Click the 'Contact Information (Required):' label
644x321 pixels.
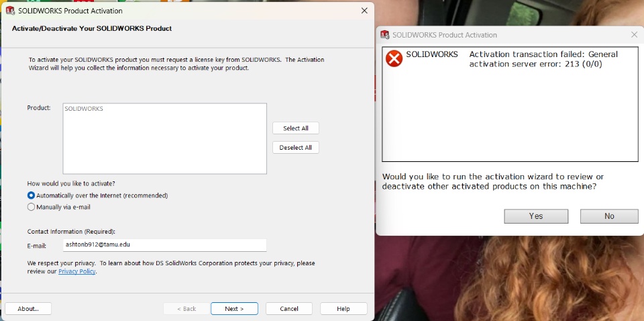pos(71,232)
